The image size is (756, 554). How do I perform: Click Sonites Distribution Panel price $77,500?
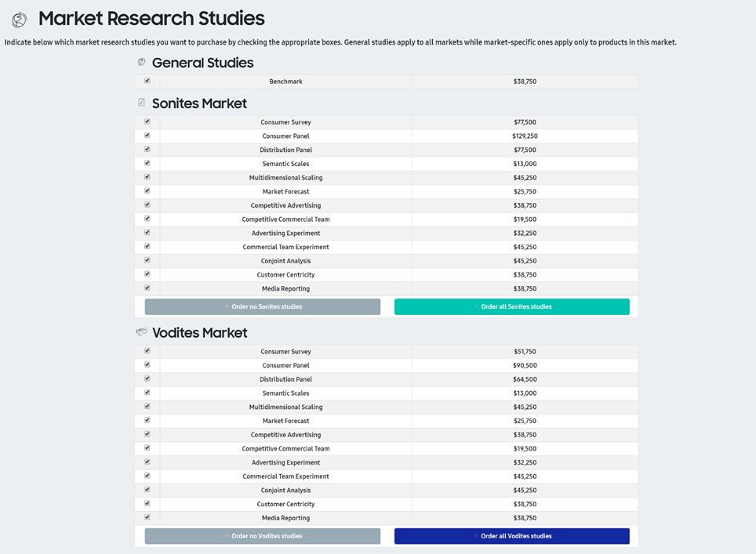click(x=525, y=150)
